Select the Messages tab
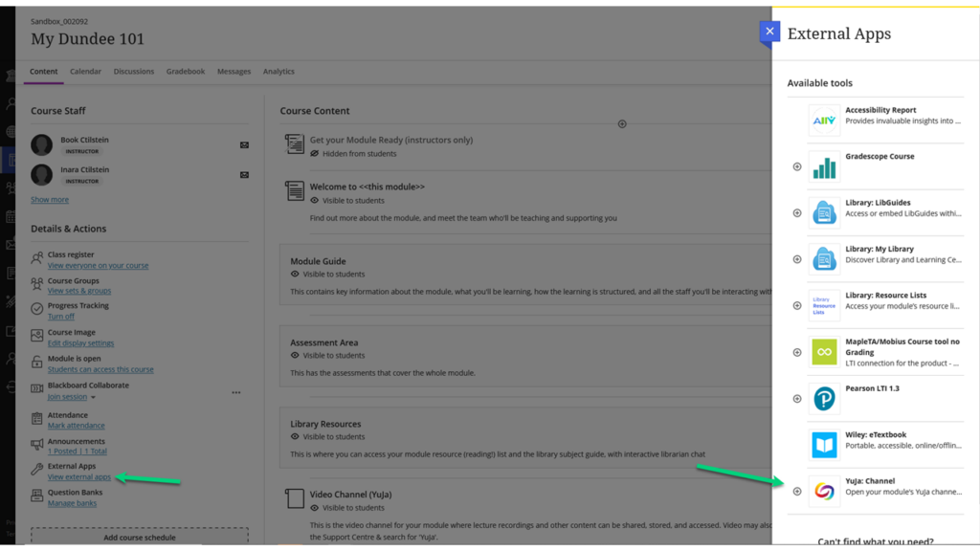Image resolution: width=980 pixels, height=551 pixels. (234, 71)
